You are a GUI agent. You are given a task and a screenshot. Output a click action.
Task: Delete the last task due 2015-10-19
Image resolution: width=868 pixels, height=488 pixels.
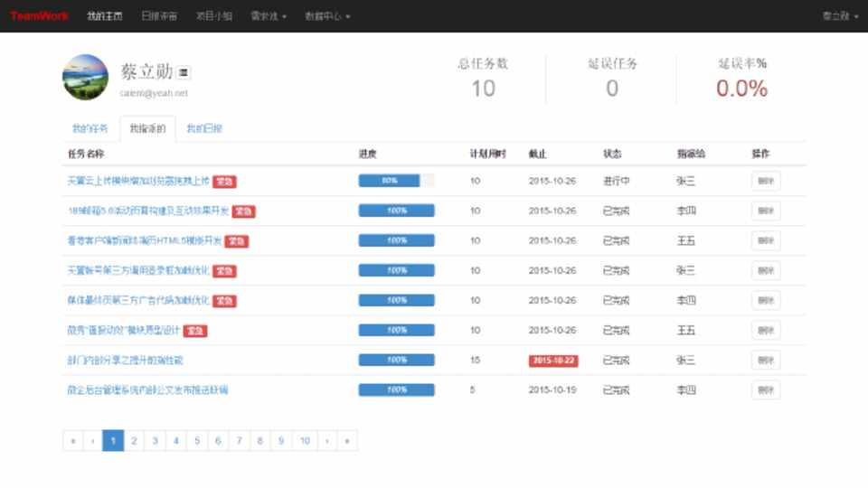coord(765,390)
